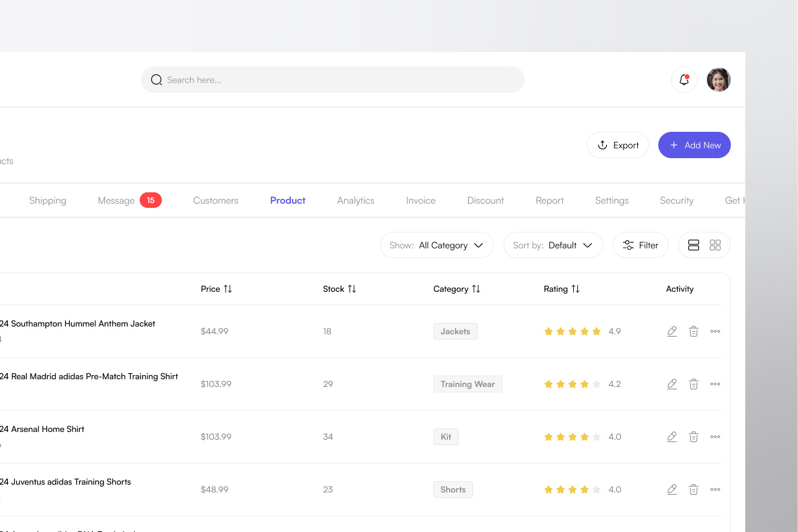Click the stock value 23

(328, 489)
